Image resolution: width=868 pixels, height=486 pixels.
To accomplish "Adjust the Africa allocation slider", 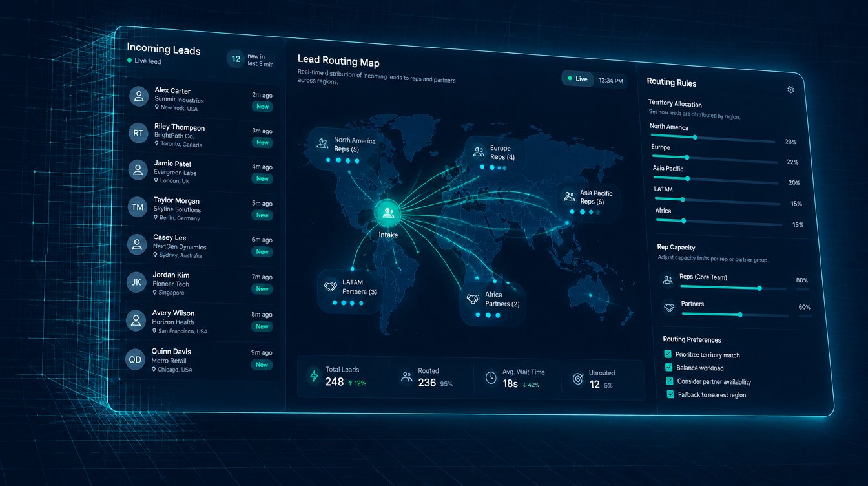I will coord(719,222).
